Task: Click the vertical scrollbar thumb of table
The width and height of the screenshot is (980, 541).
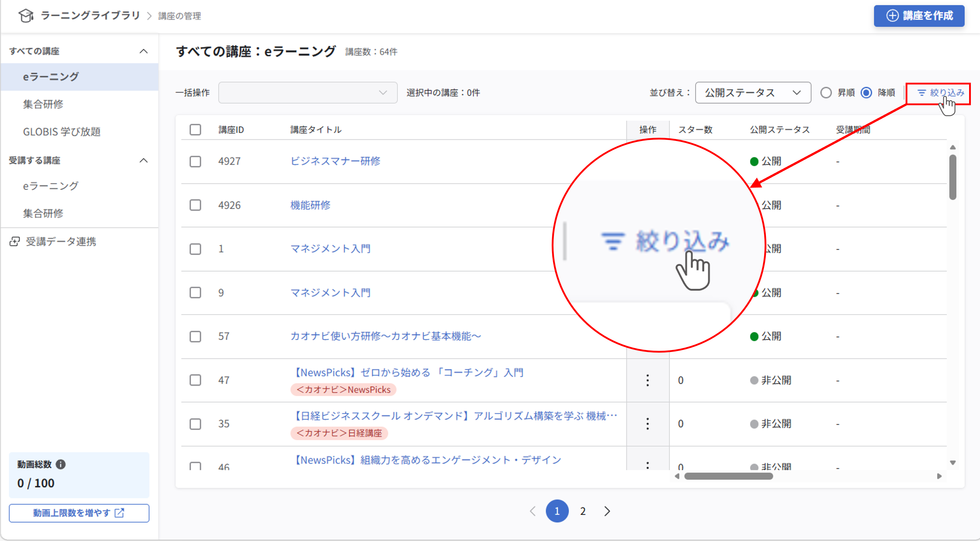Action: [x=953, y=177]
